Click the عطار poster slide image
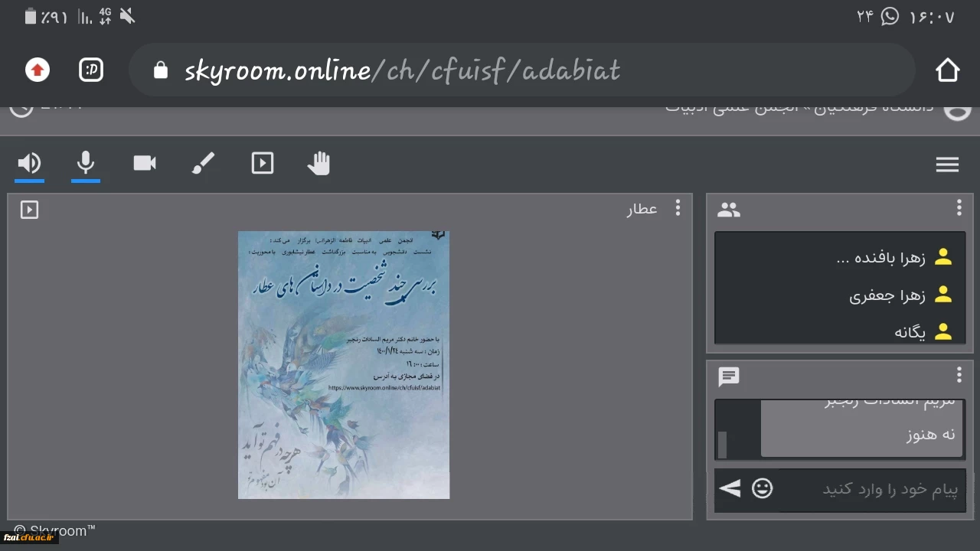The height and width of the screenshot is (551, 980). (x=344, y=365)
